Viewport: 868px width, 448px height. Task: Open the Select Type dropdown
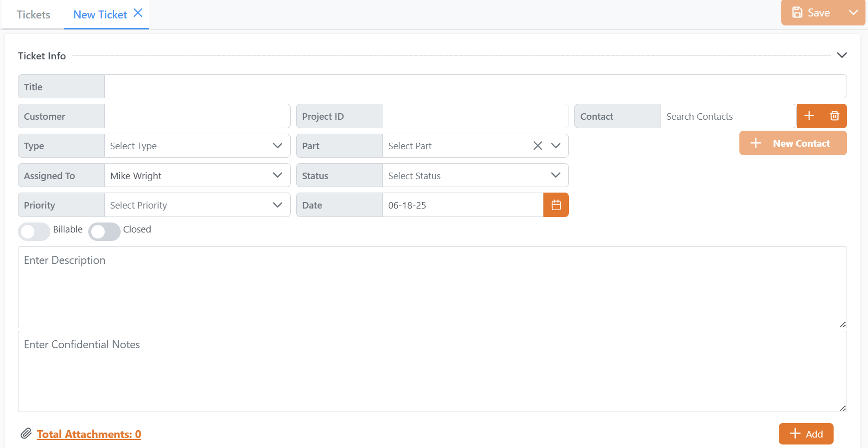197,146
